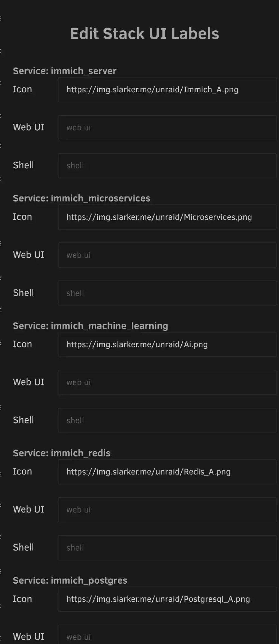
Task: Select the Shell input box for immich_redis
Action: point(167,548)
